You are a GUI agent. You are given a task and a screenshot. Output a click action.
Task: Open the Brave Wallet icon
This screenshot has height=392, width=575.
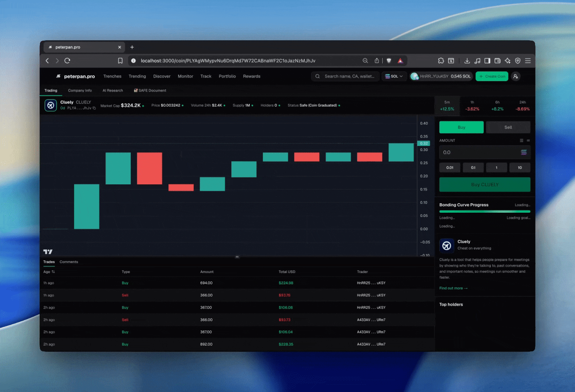pyautogui.click(x=497, y=61)
